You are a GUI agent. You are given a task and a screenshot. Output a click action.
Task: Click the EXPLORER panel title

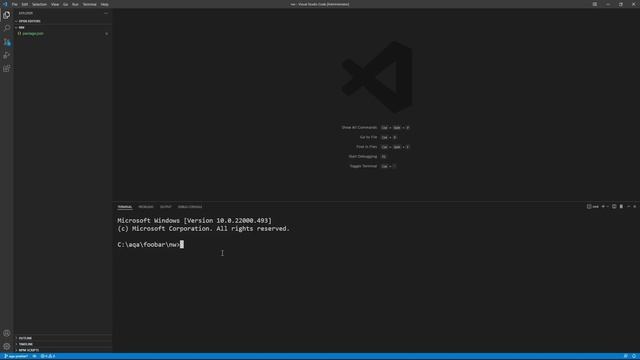26,13
